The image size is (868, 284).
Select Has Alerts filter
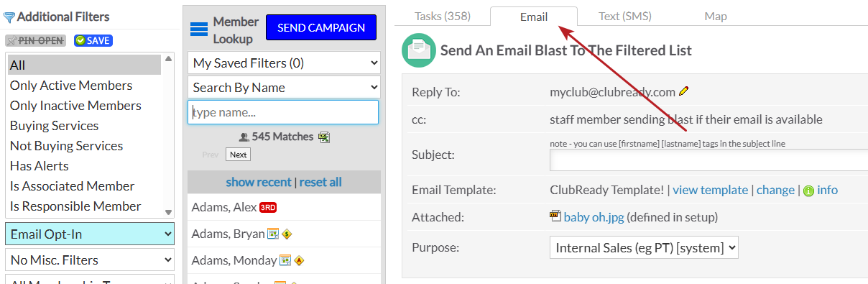pos(85,165)
